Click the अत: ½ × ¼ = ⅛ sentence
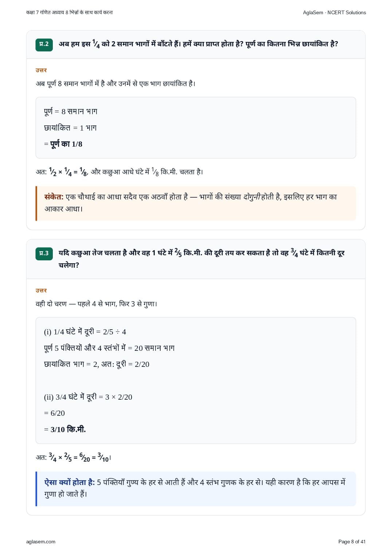 pos(119,172)
